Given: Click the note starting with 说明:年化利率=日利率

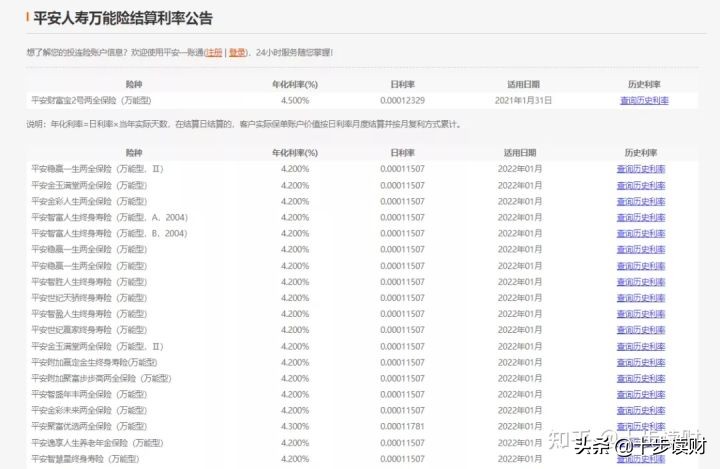Looking at the screenshot, I should 244,124.
